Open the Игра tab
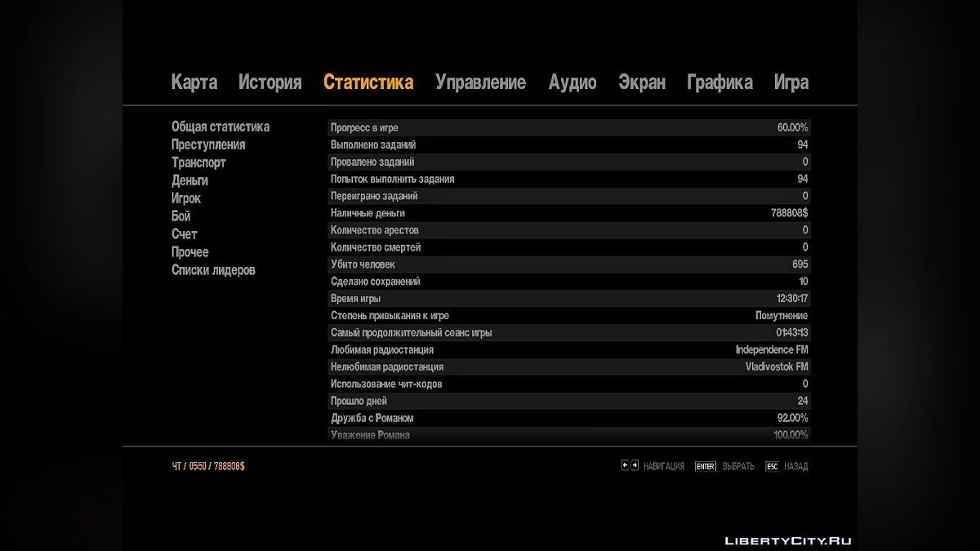The image size is (980, 551). click(x=791, y=82)
